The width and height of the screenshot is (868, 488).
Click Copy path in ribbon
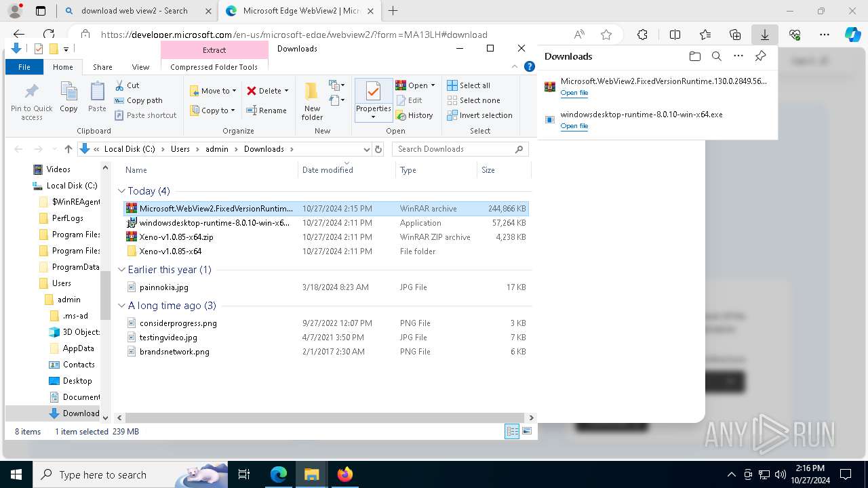(138, 100)
